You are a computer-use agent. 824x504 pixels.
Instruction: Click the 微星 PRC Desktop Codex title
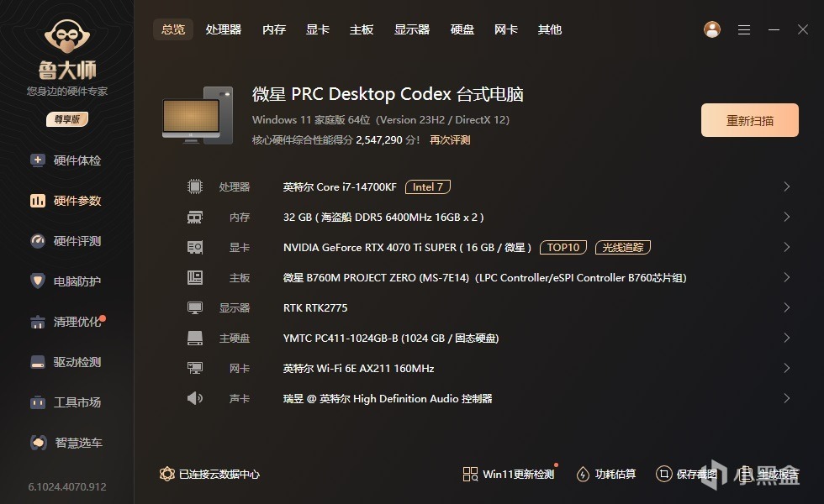coord(388,94)
